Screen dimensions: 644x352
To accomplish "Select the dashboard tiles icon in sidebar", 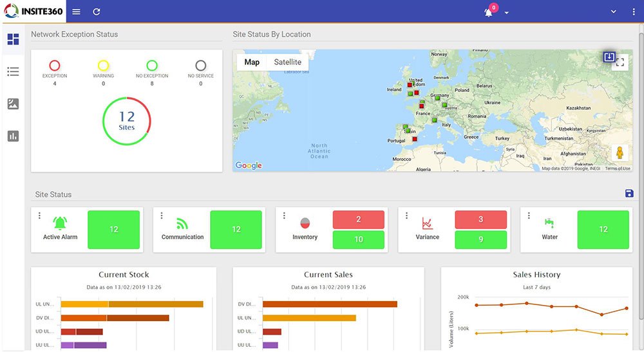I will [x=13, y=39].
